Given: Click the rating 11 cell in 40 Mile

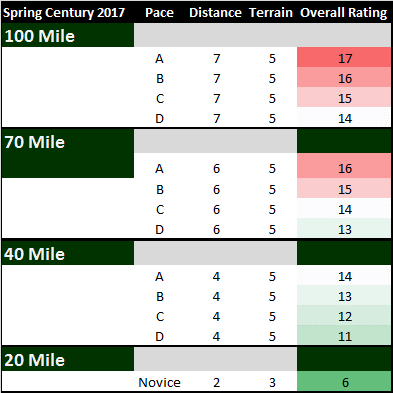Looking at the screenshot, I should [344, 335].
